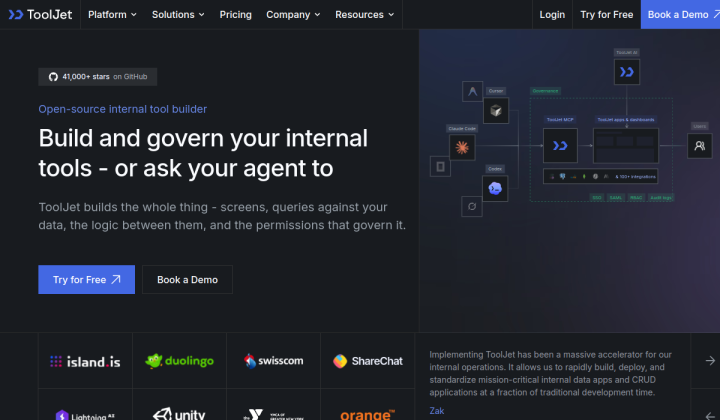Expand the Resources dropdown menu
Screen dimensions: 720x420
tap(364, 15)
